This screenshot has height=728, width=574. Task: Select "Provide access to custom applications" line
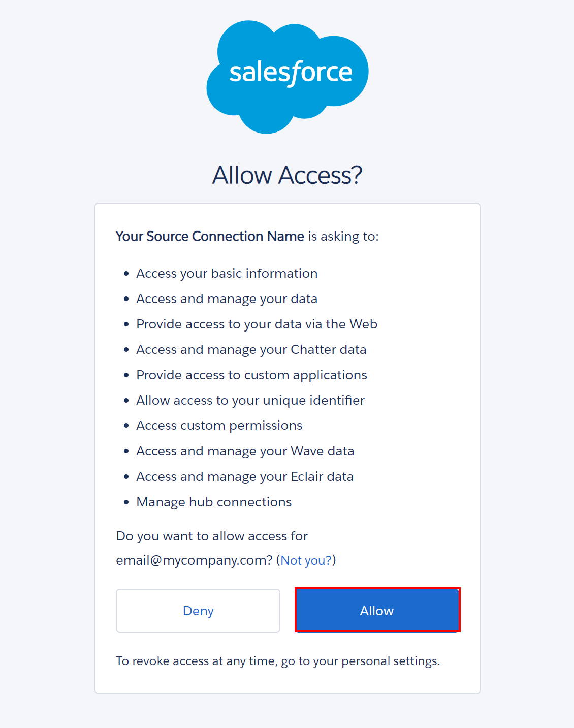(x=251, y=375)
